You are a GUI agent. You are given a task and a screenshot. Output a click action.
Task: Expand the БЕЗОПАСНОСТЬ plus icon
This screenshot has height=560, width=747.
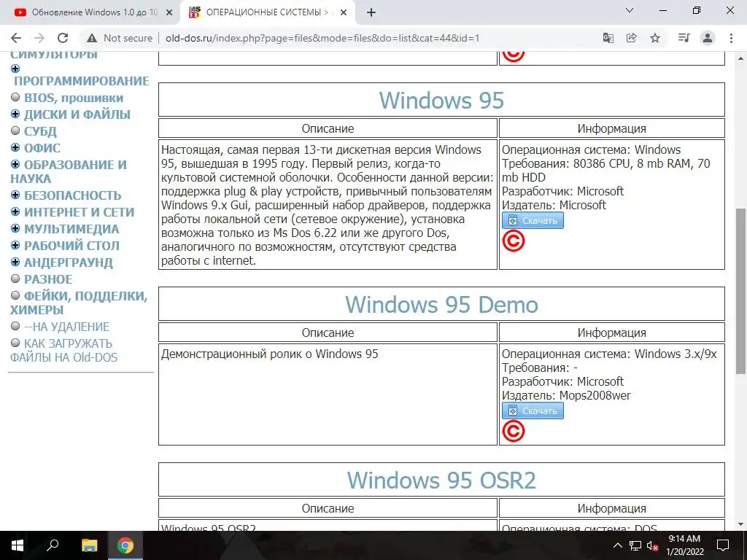point(15,195)
